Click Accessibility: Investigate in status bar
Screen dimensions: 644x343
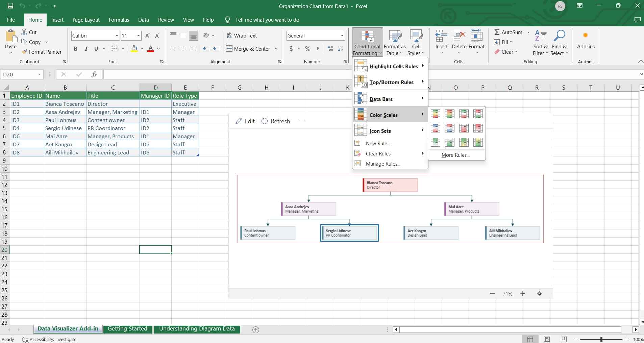tap(49, 339)
